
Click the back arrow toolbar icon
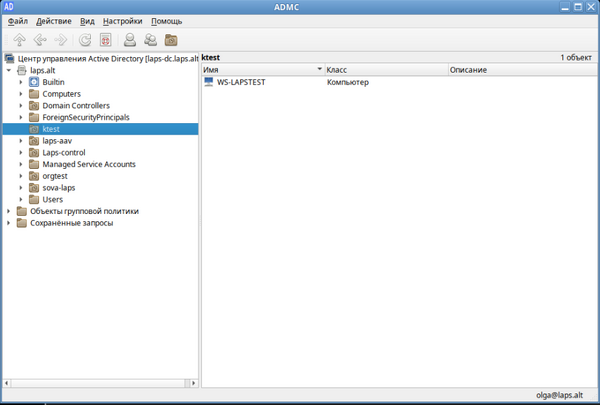tap(40, 40)
